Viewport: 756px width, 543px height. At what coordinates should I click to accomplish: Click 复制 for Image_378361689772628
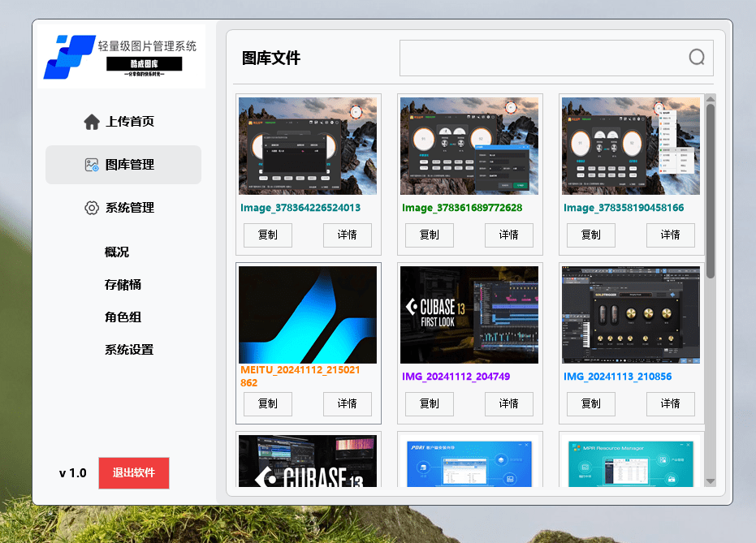pyautogui.click(x=429, y=235)
